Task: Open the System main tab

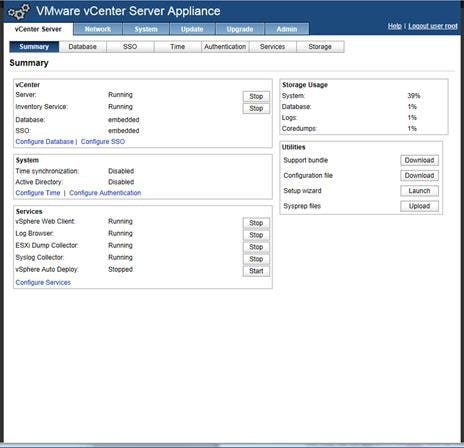Action: tap(146, 29)
